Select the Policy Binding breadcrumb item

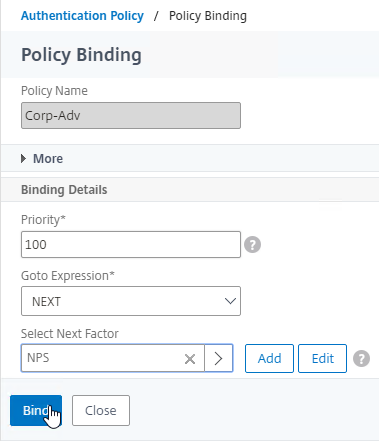208,16
